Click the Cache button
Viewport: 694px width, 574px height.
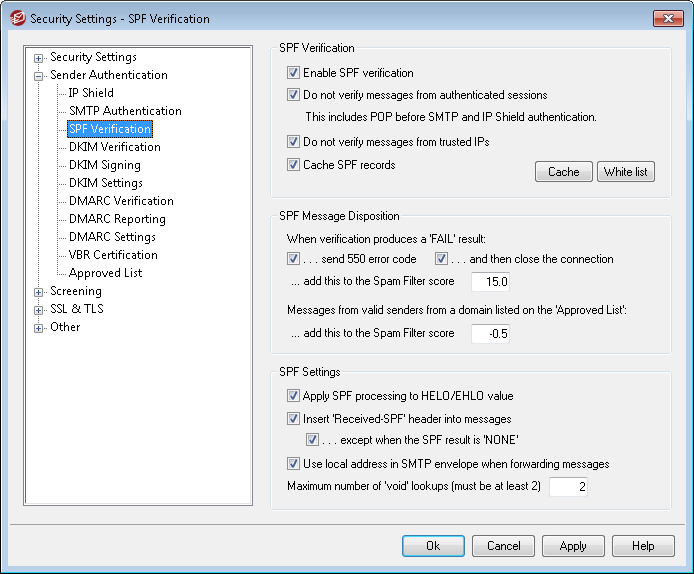[563, 172]
